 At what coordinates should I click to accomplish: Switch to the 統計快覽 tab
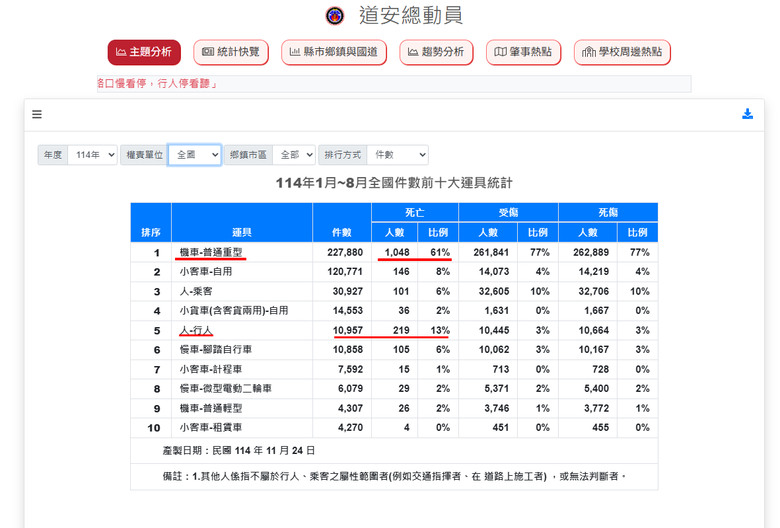(x=231, y=52)
